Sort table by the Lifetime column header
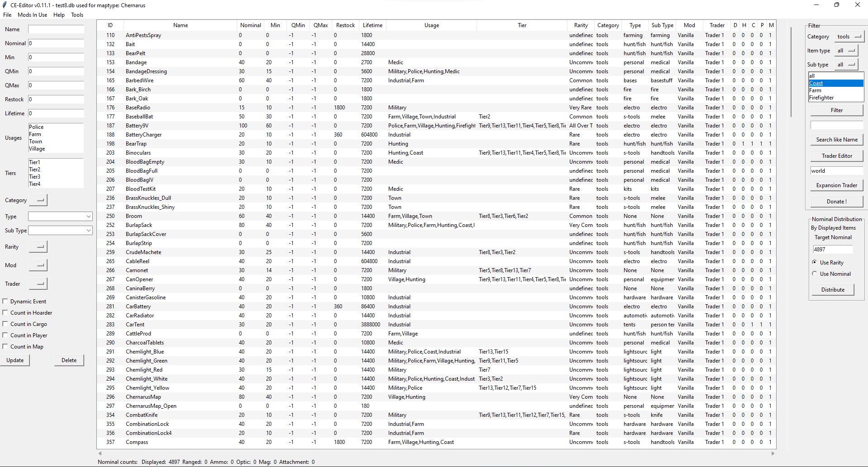 pyautogui.click(x=372, y=25)
